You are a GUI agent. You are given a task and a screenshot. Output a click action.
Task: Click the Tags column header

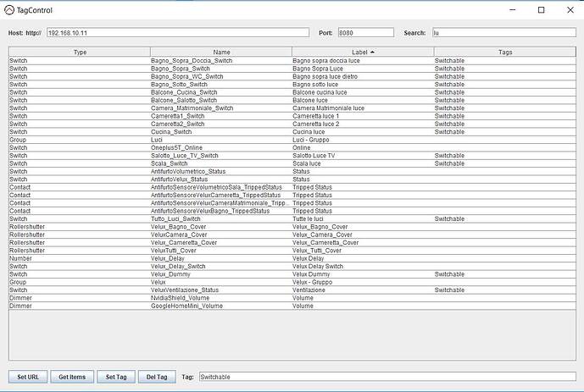504,52
